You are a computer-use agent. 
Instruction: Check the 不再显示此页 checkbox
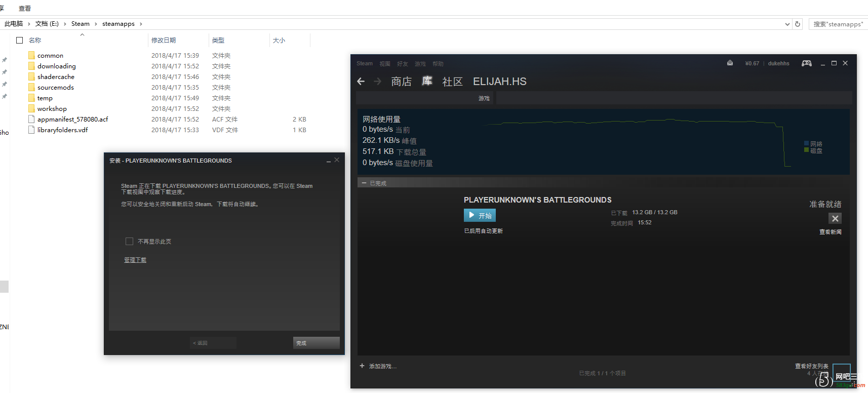click(129, 242)
